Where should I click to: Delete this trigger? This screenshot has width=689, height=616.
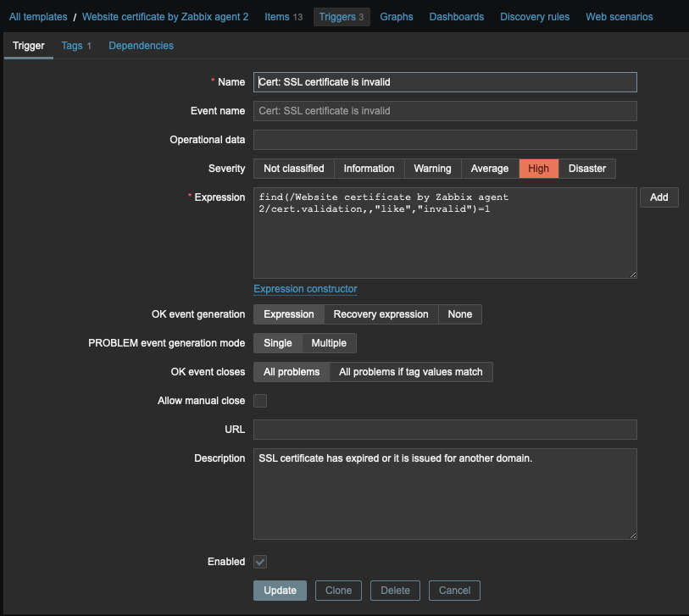tap(395, 591)
